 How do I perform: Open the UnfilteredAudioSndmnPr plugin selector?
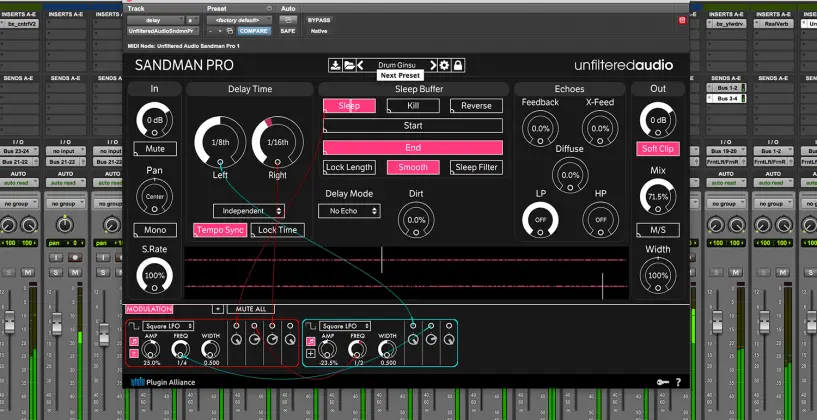tap(163, 31)
